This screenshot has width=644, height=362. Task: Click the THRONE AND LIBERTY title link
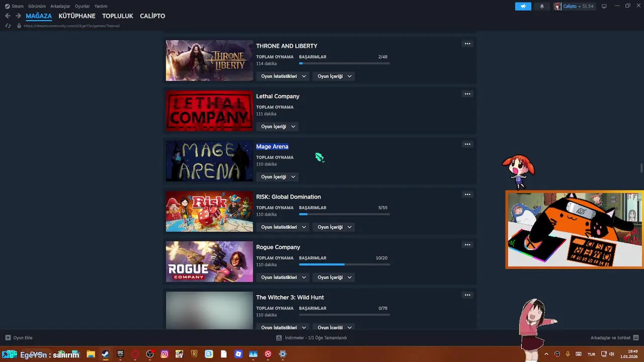click(x=287, y=46)
